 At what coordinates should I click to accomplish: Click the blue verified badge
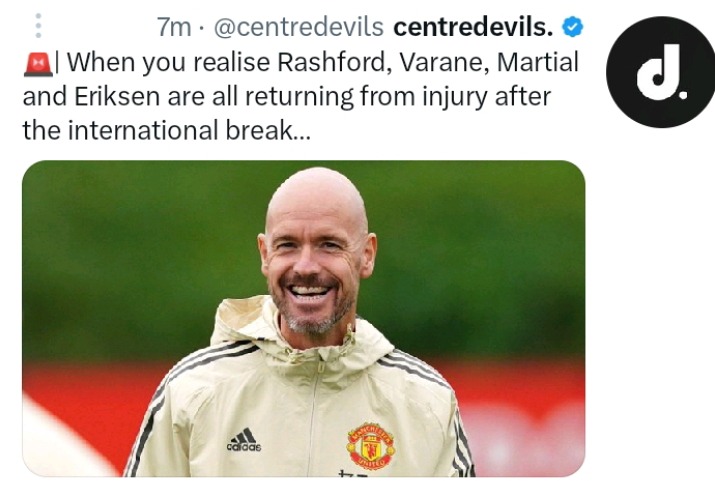coord(572,27)
